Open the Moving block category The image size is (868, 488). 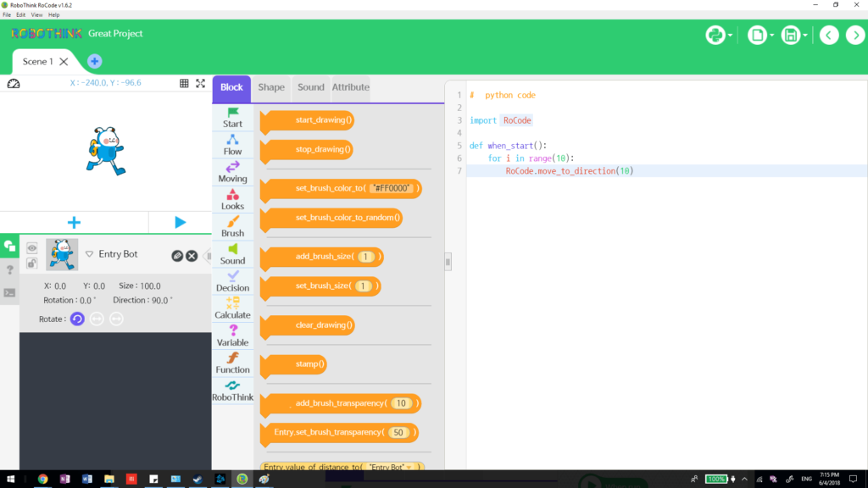232,172
